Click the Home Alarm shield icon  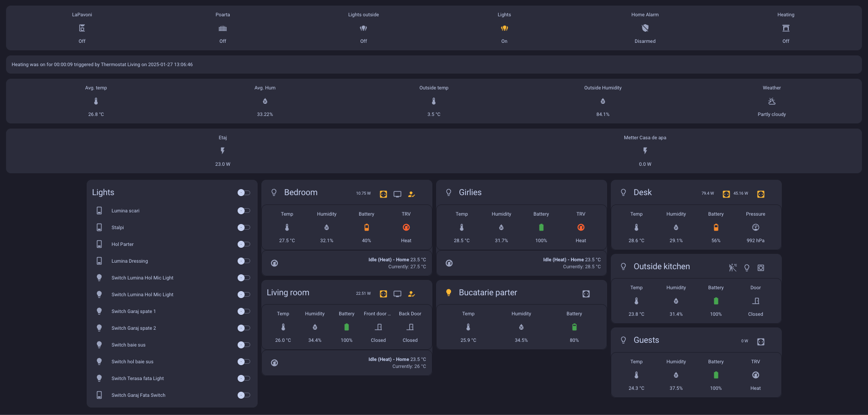645,28
